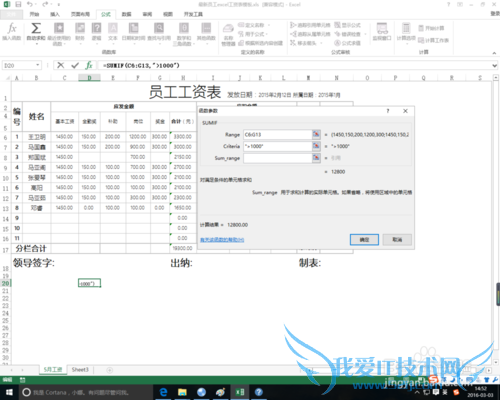
Task: Click Trace Dependents
Action: coord(310,34)
